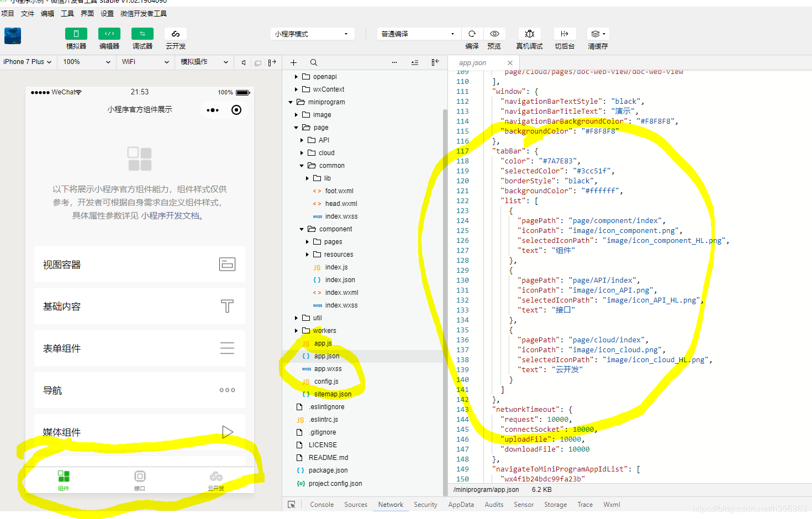Viewport: 812px width, 519px height.
Task: Close the app.json editor tab
Action: tap(510, 63)
